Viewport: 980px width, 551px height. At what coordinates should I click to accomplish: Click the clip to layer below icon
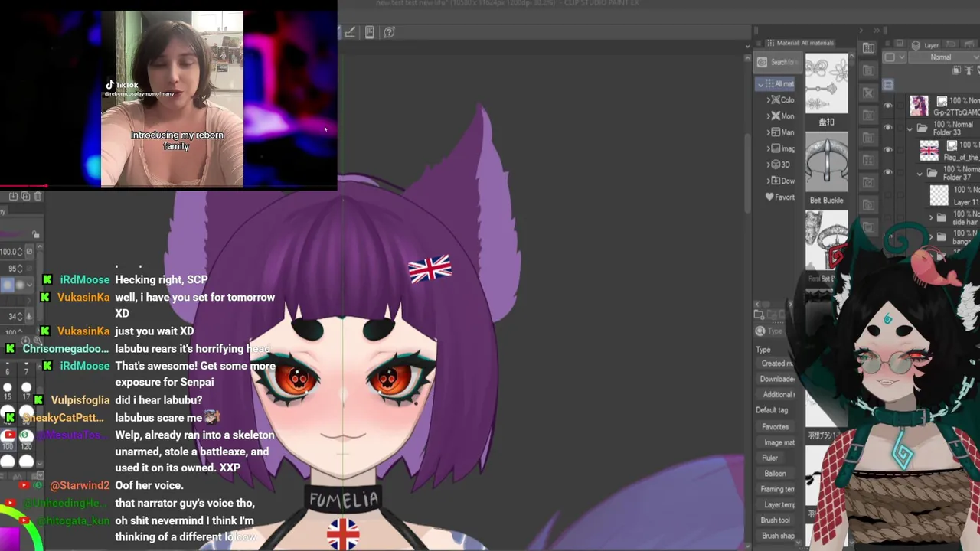tap(957, 70)
